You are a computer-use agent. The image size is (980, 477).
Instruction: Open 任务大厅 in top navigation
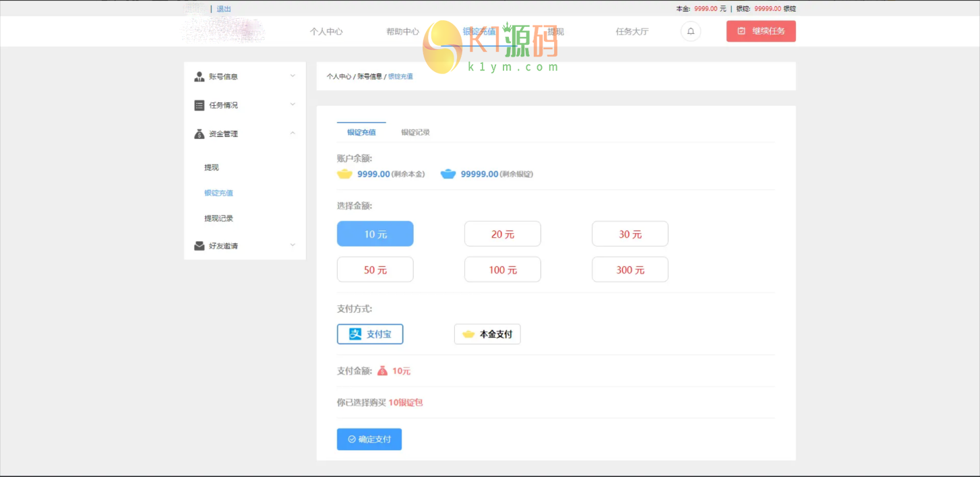(x=632, y=32)
